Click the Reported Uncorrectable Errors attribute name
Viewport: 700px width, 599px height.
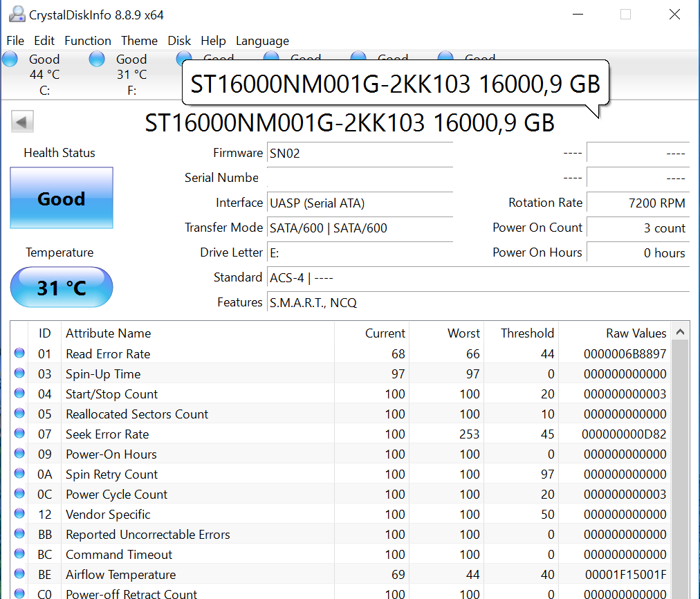point(148,535)
